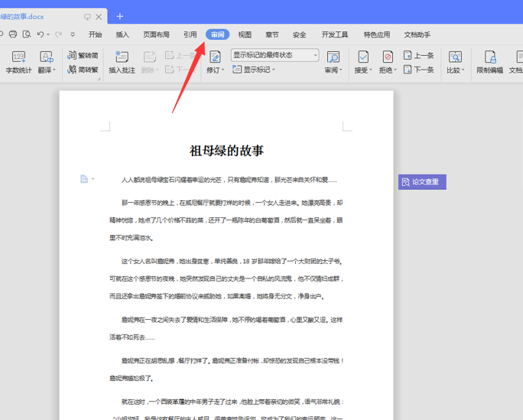Select the 审阅 tab
This screenshot has width=523, height=420.
[217, 34]
